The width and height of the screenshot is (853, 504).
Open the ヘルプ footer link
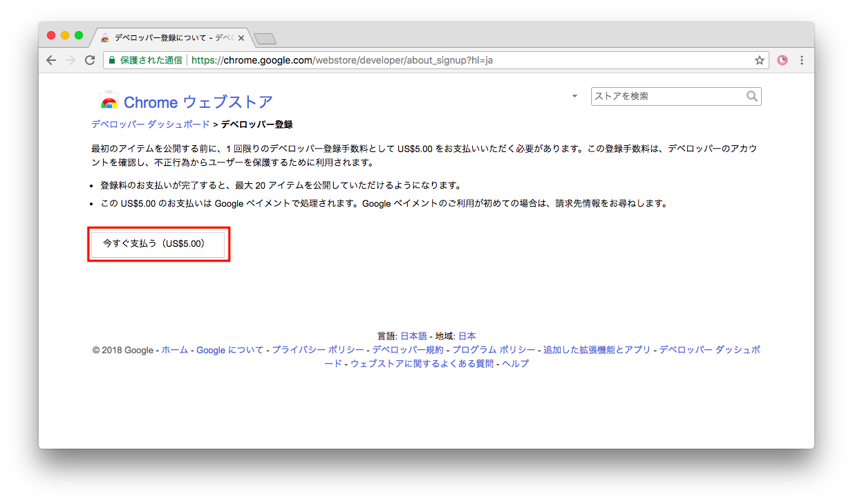click(x=516, y=364)
